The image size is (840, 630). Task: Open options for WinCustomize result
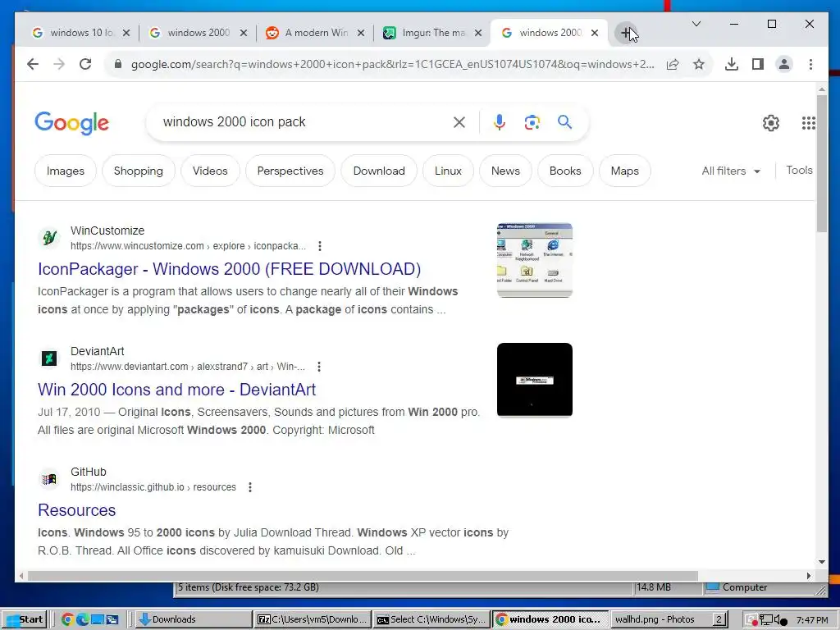(320, 246)
